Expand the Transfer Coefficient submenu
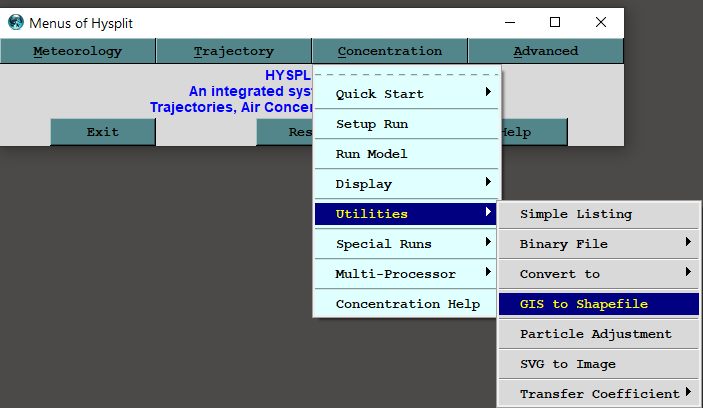This screenshot has width=703, height=408. 598,394
